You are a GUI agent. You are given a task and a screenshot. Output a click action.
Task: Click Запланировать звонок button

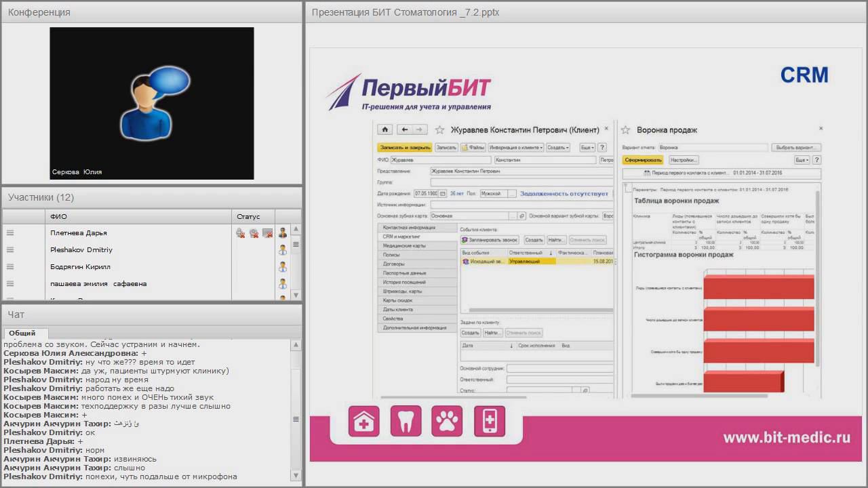point(490,240)
